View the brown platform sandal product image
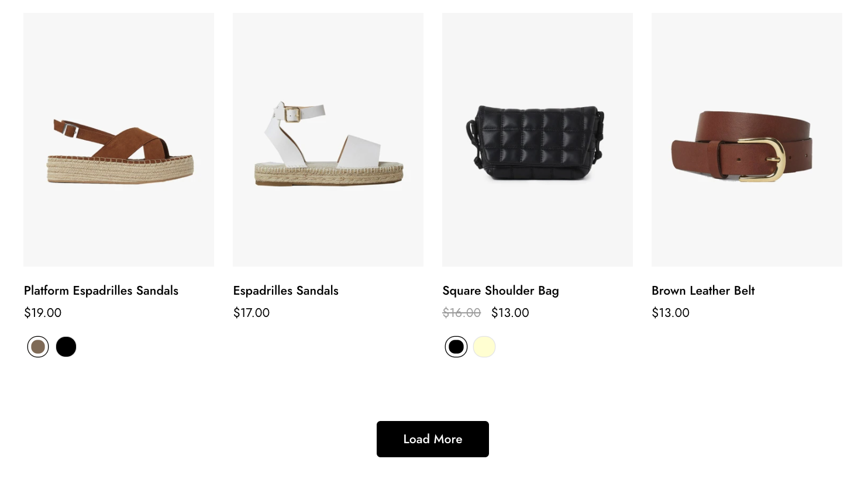This screenshot has width=868, height=490. click(119, 140)
